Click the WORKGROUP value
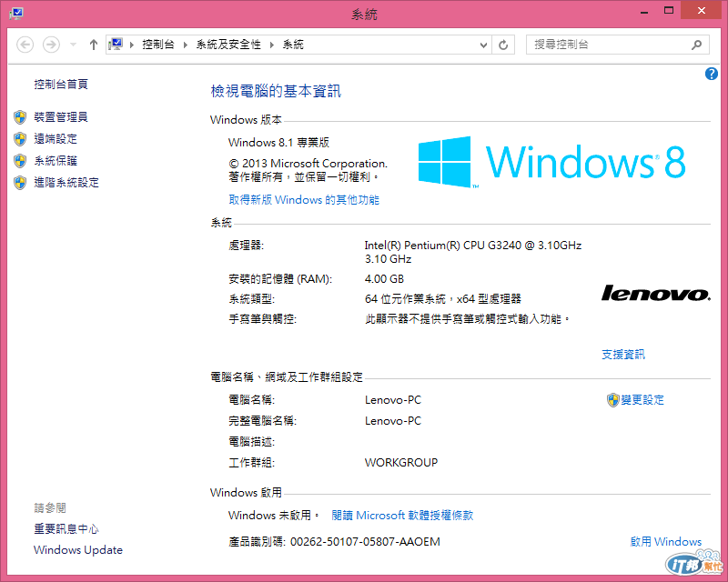 401,463
